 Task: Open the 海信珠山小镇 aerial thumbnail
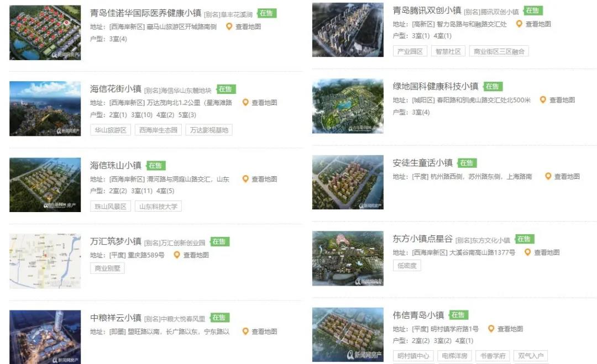[45, 185]
